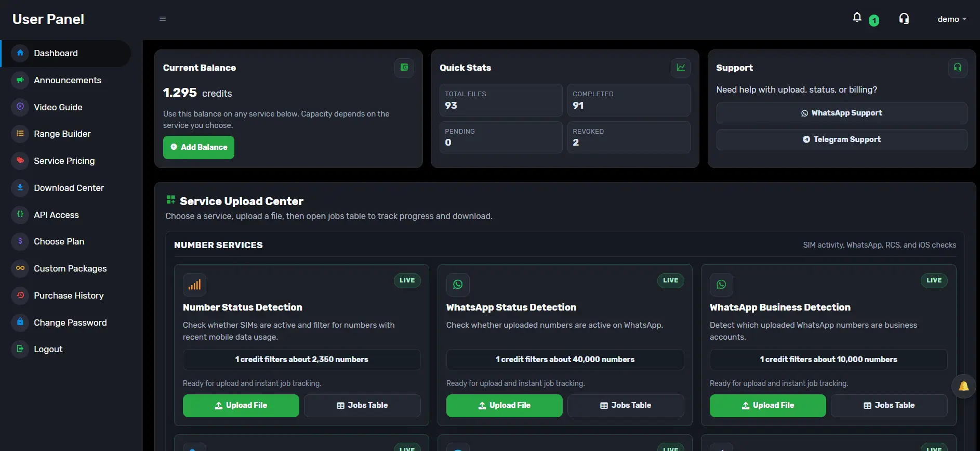Screen dimensions: 980x451
Task: Click the green notification count badge
Action: coord(874,21)
